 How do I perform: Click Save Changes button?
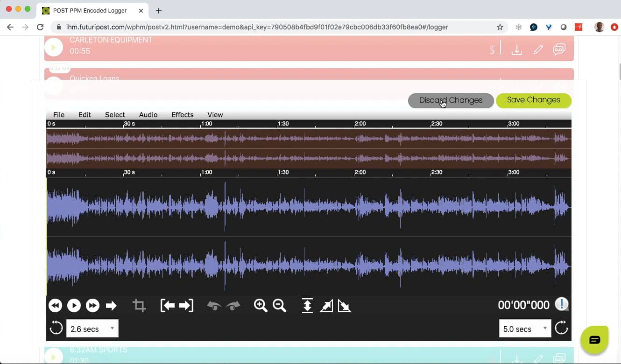click(x=533, y=100)
